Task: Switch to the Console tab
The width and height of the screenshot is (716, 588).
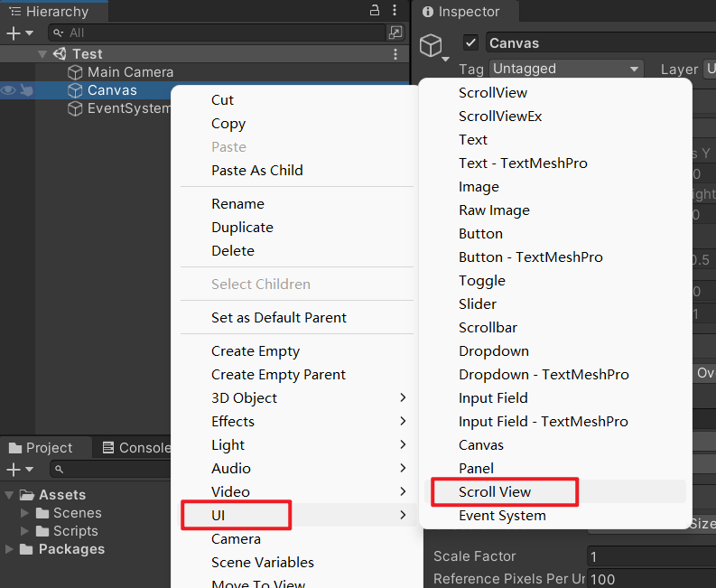Action: tap(137, 448)
